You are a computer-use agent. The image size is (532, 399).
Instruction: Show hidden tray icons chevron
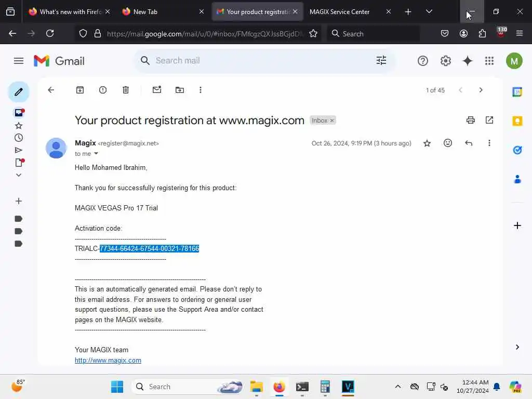click(x=398, y=387)
